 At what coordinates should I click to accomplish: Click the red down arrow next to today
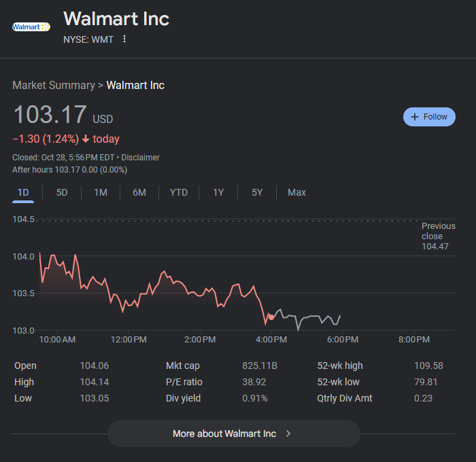[x=85, y=139]
